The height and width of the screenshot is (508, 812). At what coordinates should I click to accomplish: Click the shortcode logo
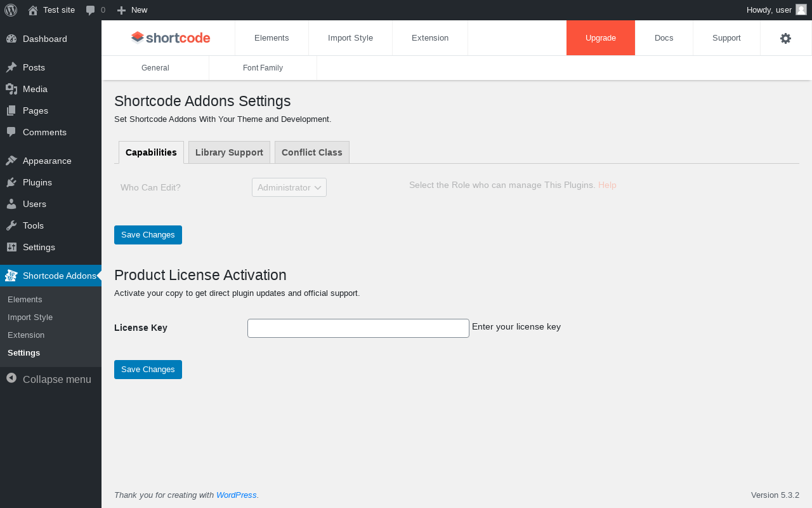(x=171, y=38)
